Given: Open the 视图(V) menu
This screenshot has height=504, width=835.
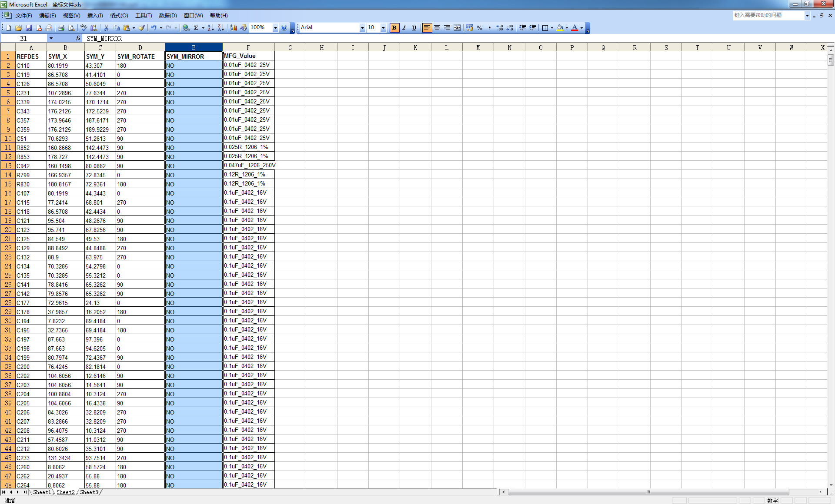Looking at the screenshot, I should pos(71,16).
